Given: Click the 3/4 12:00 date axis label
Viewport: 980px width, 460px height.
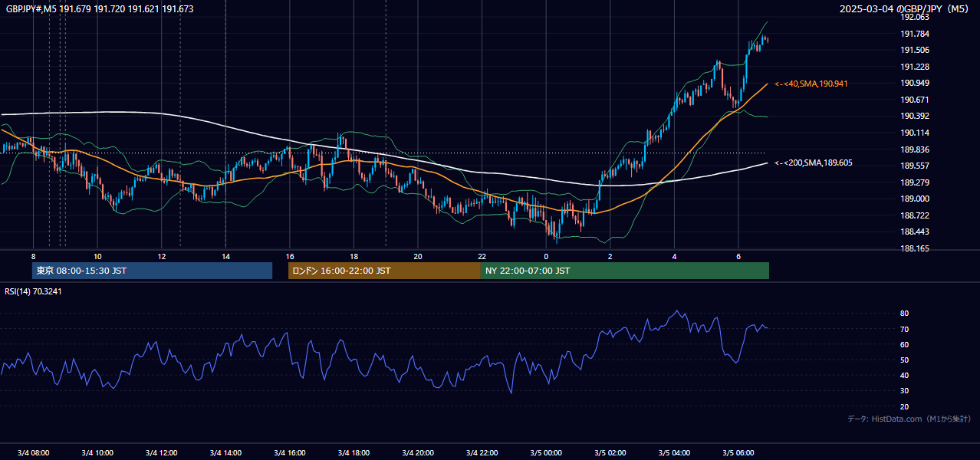Looking at the screenshot, I should tap(161, 452).
